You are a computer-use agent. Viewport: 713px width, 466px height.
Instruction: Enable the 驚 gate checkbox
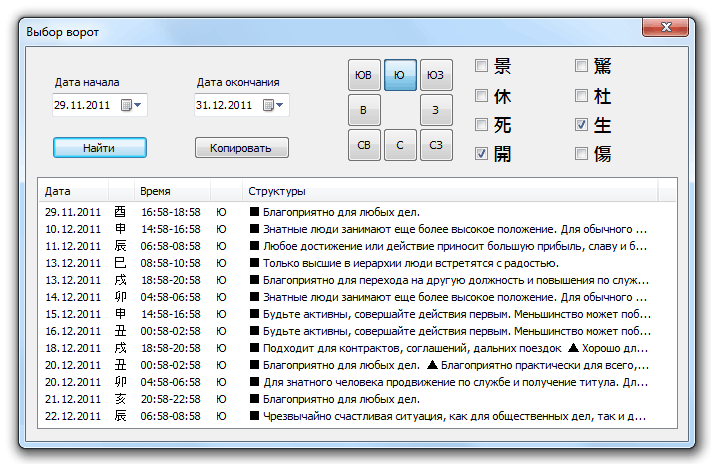(x=581, y=66)
